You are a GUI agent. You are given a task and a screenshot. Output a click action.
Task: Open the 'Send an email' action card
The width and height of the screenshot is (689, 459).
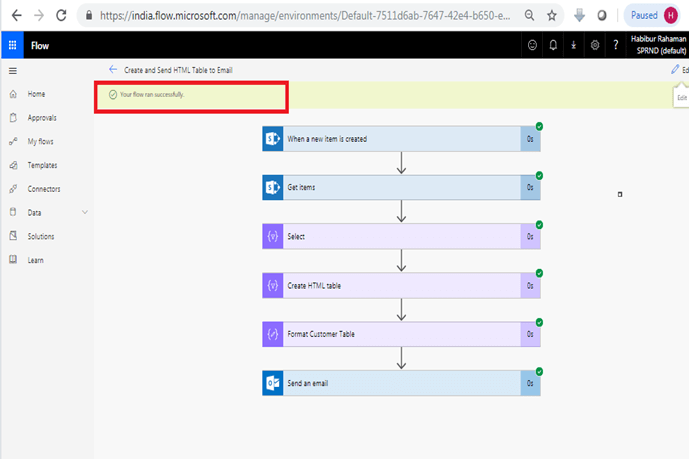coord(401,383)
